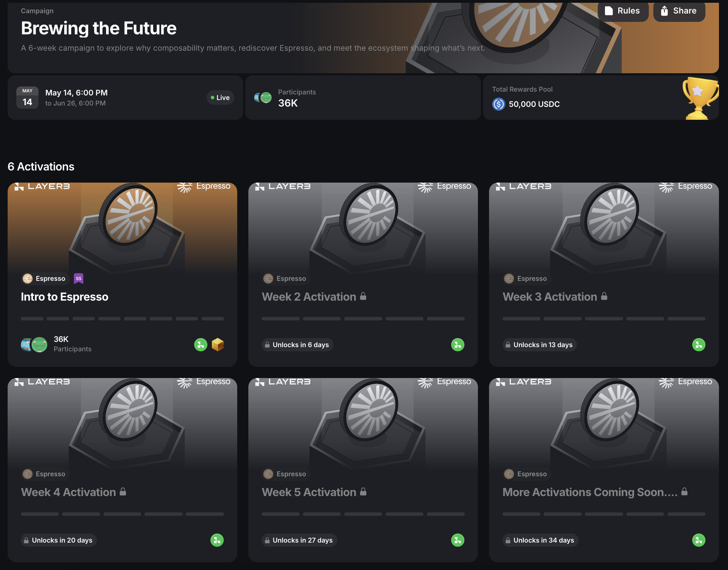Click the green Layer3 icon on Week 4 card
Image resolution: width=728 pixels, height=570 pixels.
coord(217,540)
